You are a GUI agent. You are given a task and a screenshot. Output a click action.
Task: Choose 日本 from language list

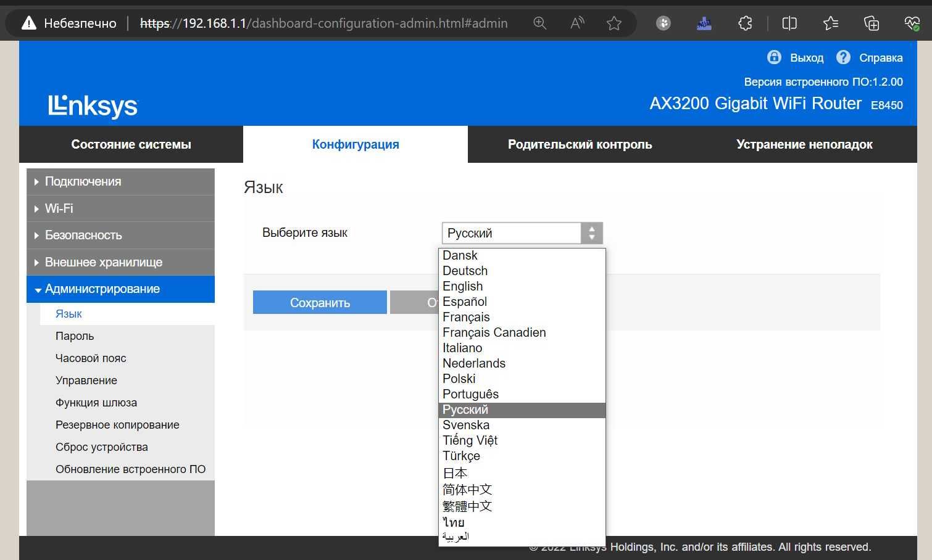coord(522,473)
